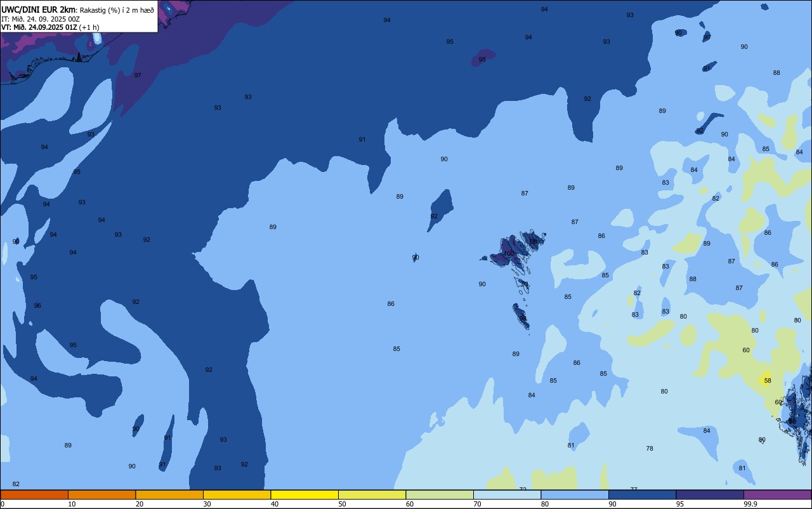
Task: Pick the 60–70 light green legend segment
Action: tap(440, 494)
